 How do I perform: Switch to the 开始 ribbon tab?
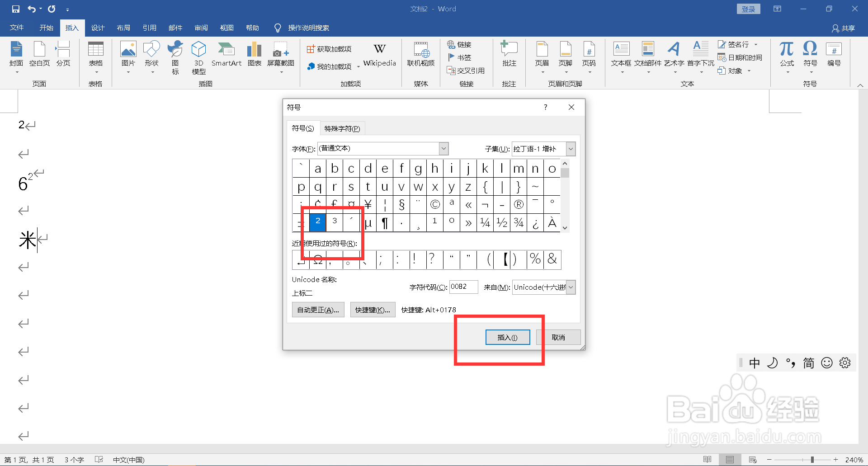point(47,28)
